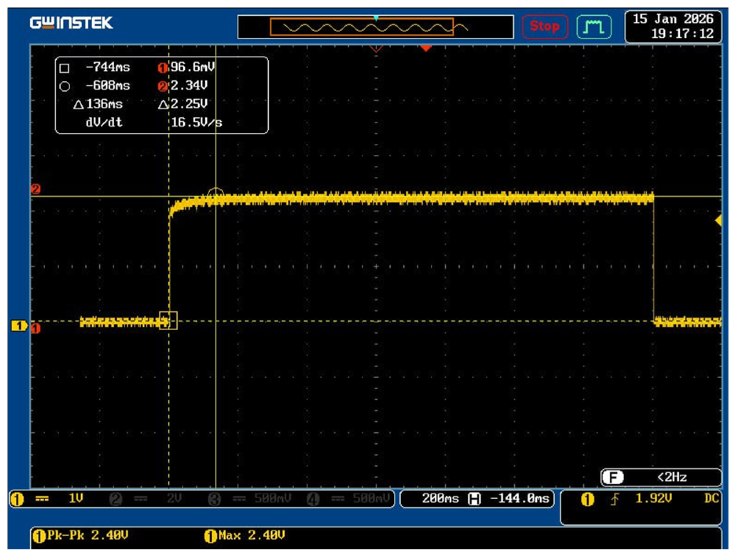Click the rising edge trigger slope icon
Image resolution: width=737 pixels, height=560 pixels.
pyautogui.click(x=614, y=499)
